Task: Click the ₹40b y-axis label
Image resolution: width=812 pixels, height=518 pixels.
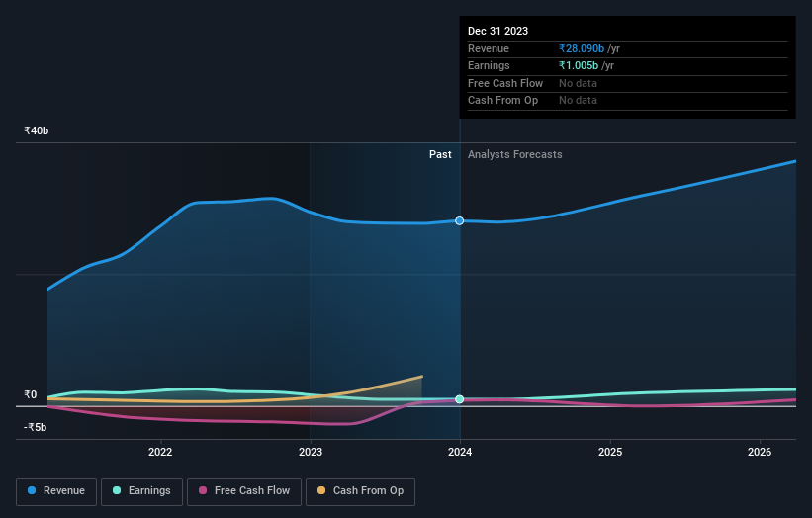Action: click(x=37, y=130)
